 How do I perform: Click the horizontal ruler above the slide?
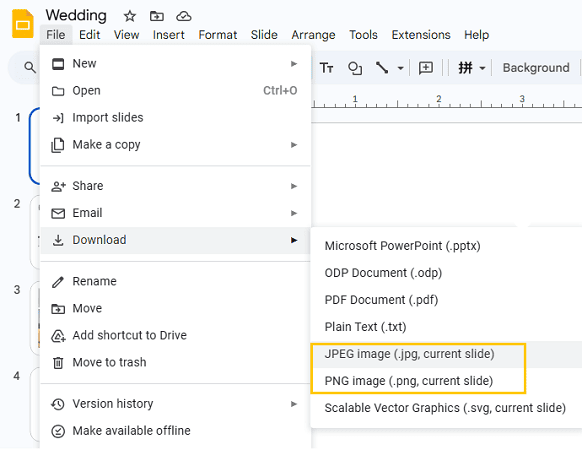tap(447, 100)
